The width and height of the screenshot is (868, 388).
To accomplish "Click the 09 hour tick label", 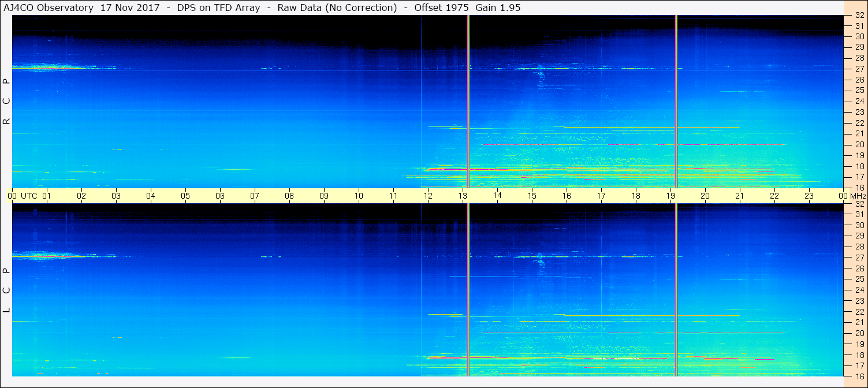I will click(324, 196).
